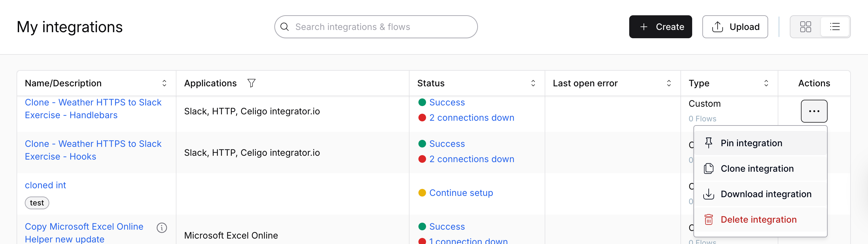
Task: Show info for Copy Microsoft Excel Online
Action: click(162, 228)
